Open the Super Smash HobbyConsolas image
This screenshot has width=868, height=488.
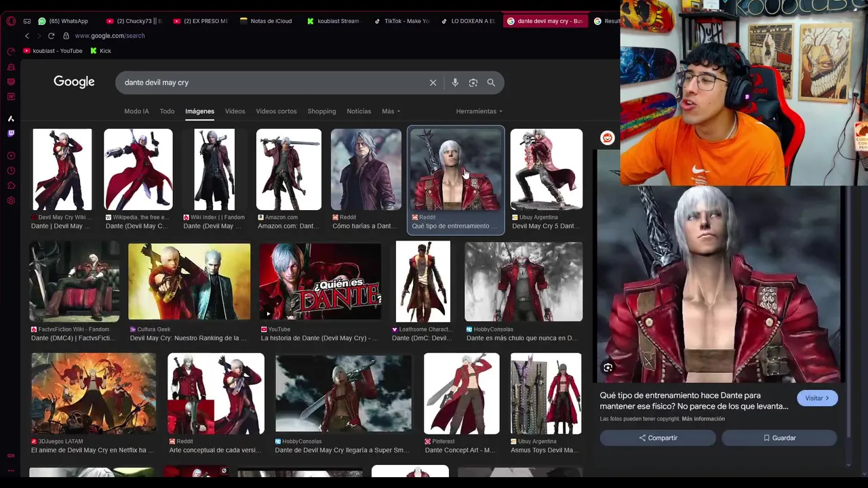pos(343,394)
